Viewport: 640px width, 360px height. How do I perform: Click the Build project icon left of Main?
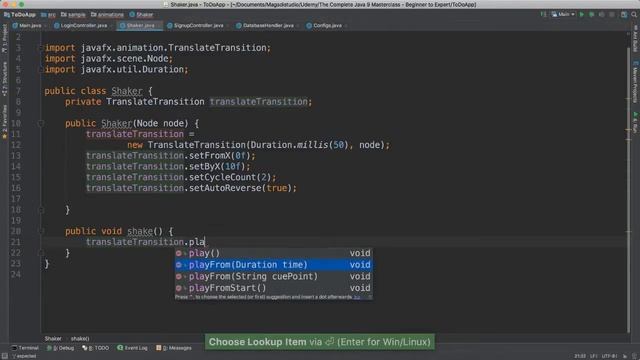543,14
